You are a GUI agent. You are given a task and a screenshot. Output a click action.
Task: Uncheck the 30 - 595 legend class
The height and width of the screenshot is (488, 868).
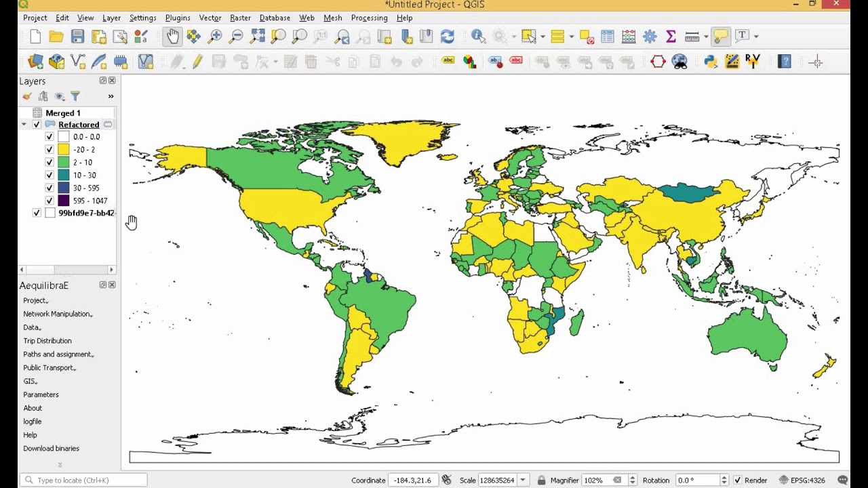(50, 188)
